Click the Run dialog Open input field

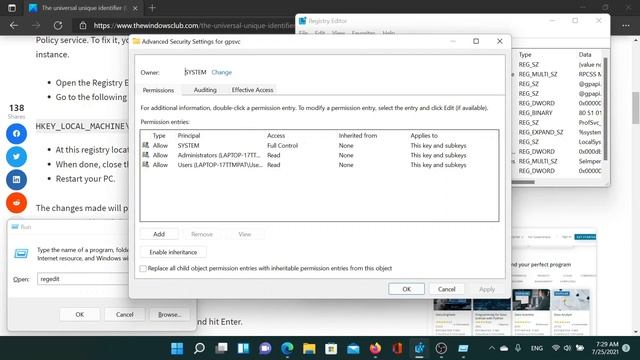[x=83, y=279]
